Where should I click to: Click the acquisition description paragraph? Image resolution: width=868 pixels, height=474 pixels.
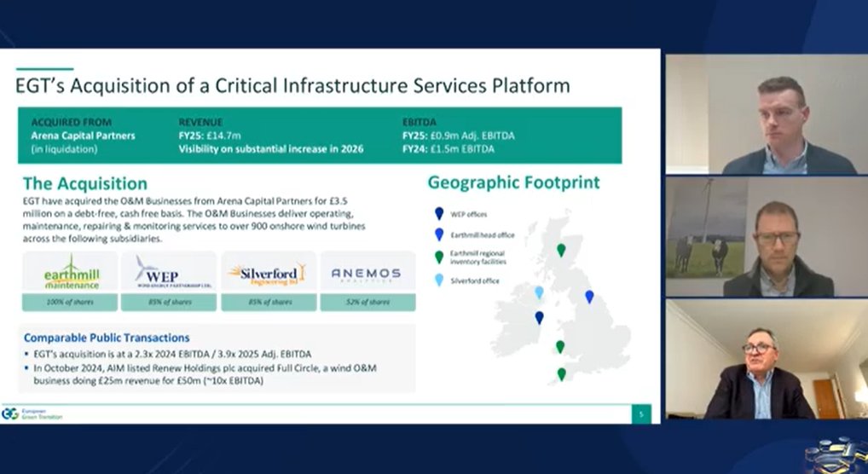[x=194, y=220]
